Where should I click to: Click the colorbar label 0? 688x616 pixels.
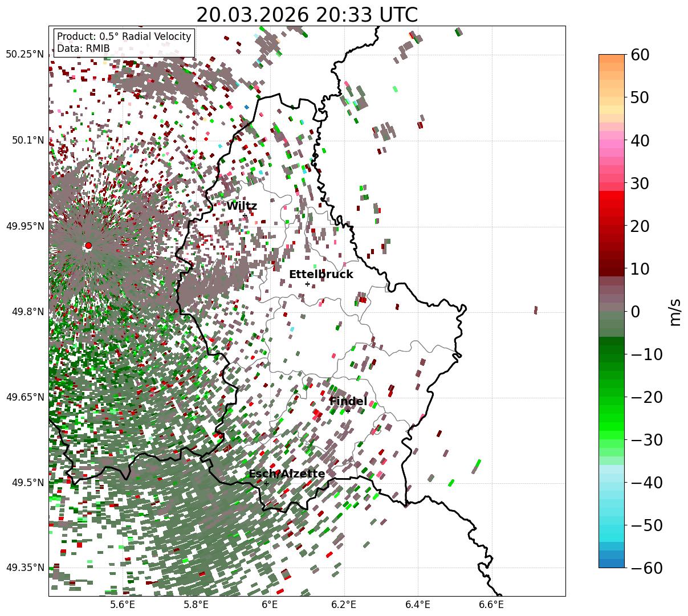click(x=636, y=311)
